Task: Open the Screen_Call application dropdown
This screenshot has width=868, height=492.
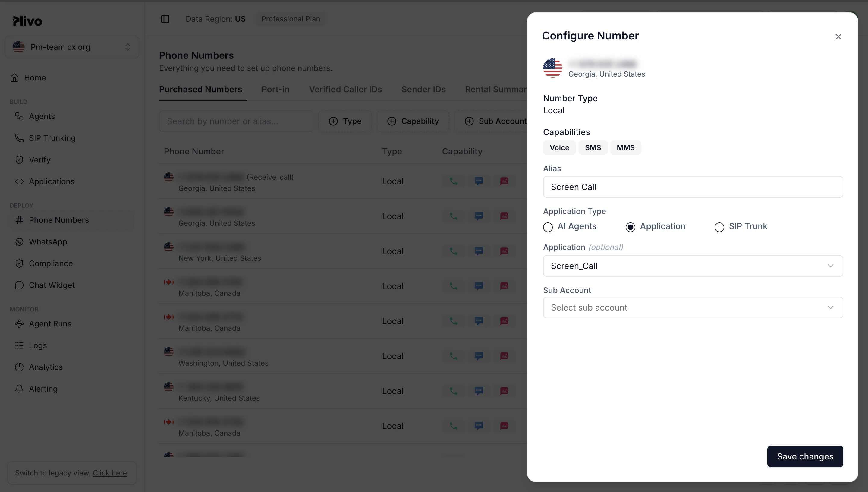Action: [x=693, y=266]
